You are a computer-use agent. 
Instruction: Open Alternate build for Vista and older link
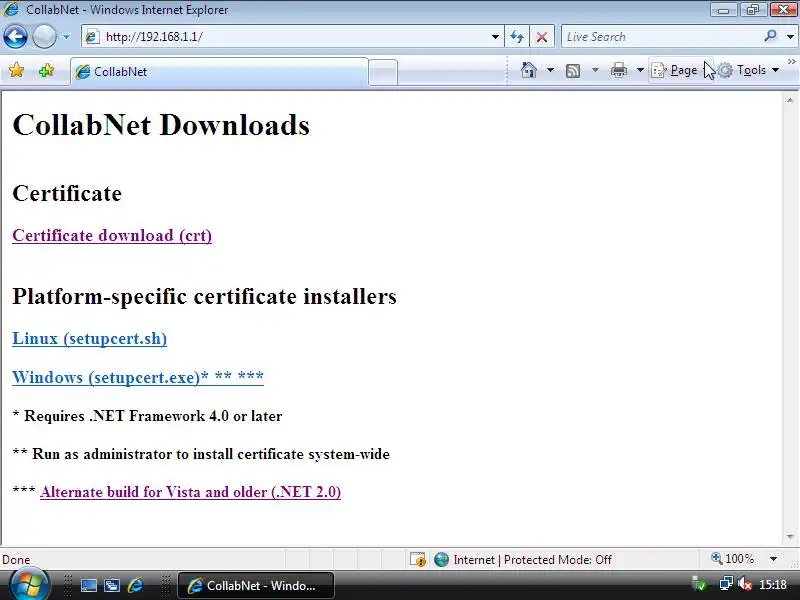(x=190, y=492)
